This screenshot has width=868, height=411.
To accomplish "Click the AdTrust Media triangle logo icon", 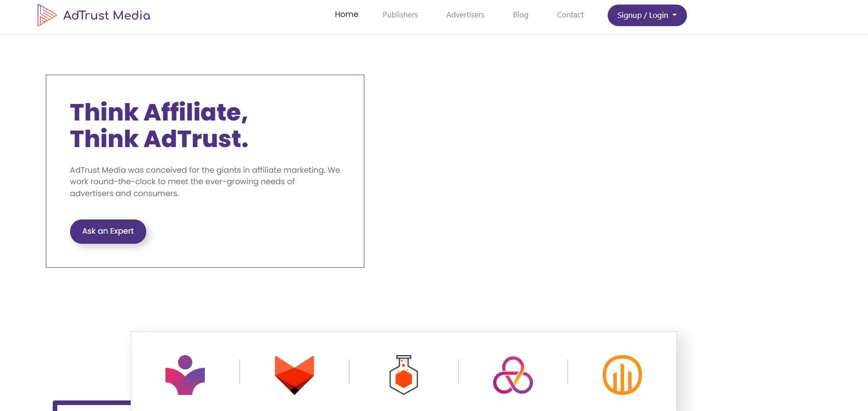I will [46, 15].
